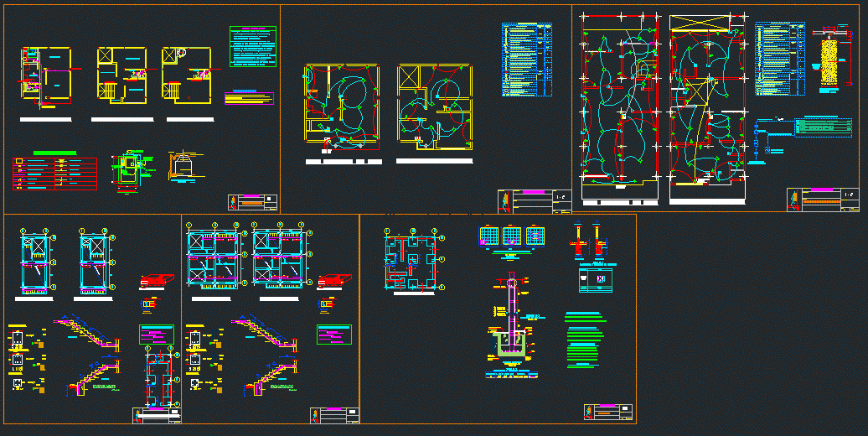
Task: Click the magenta-bordered yellow legend bar
Action: [249, 98]
